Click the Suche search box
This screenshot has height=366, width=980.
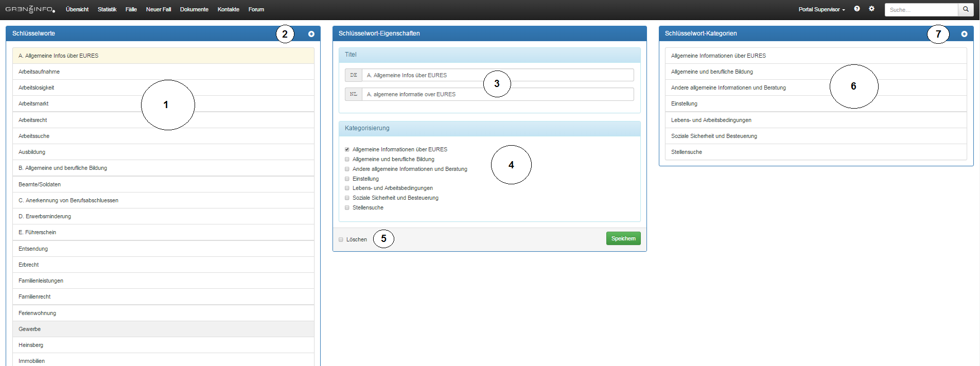pyautogui.click(x=921, y=10)
